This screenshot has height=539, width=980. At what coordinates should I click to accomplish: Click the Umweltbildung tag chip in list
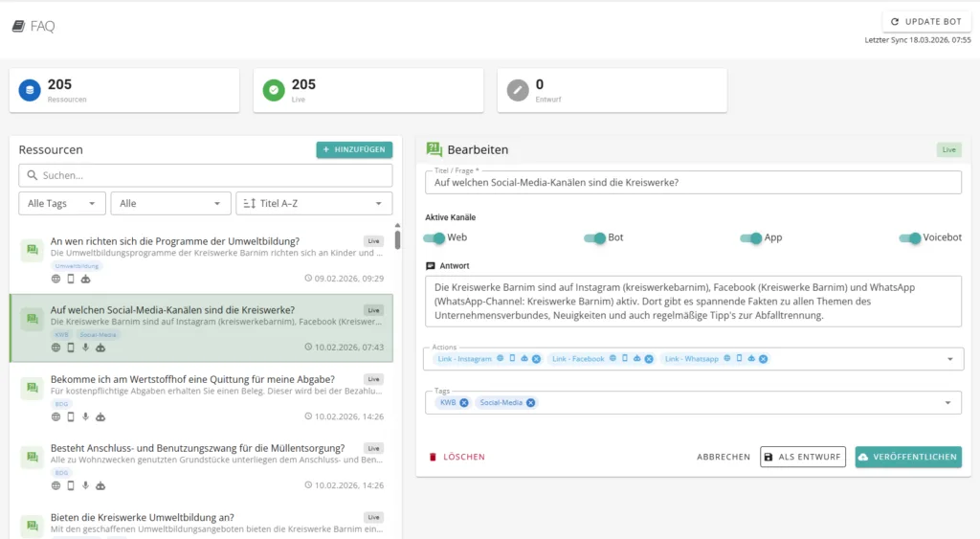(x=77, y=266)
